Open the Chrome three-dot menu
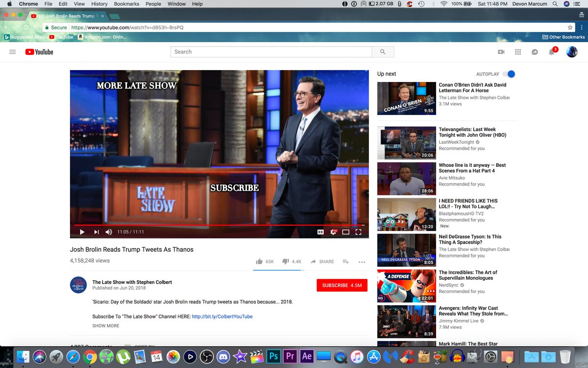Image resolution: width=588 pixels, height=368 pixels. pos(581,27)
